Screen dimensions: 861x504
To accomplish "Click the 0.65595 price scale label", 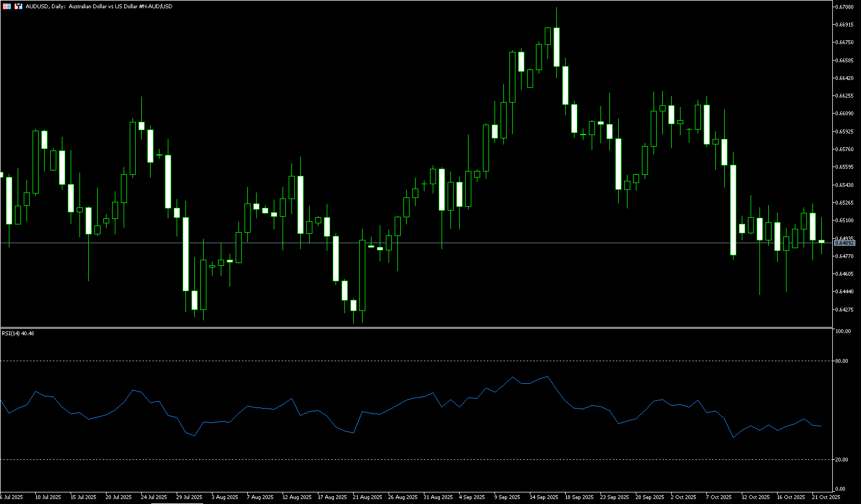I will 844,167.
